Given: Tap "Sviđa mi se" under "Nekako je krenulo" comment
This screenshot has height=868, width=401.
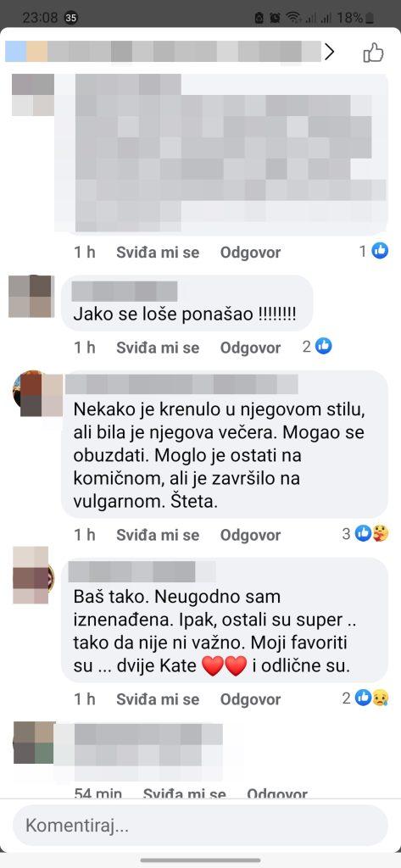Looking at the screenshot, I should point(158,535).
